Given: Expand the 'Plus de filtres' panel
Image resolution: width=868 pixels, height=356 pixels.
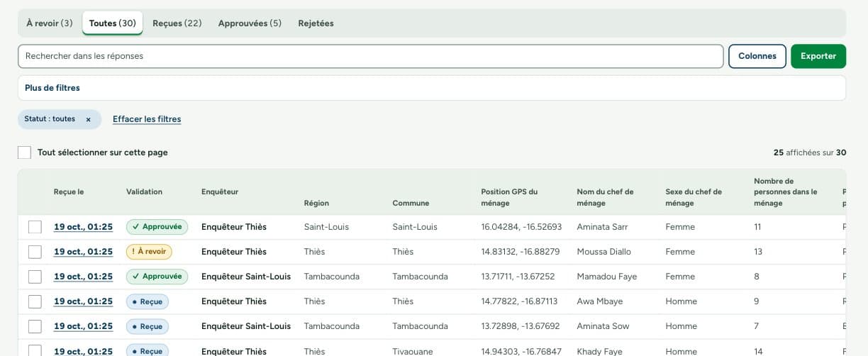Looking at the screenshot, I should pyautogui.click(x=432, y=88).
